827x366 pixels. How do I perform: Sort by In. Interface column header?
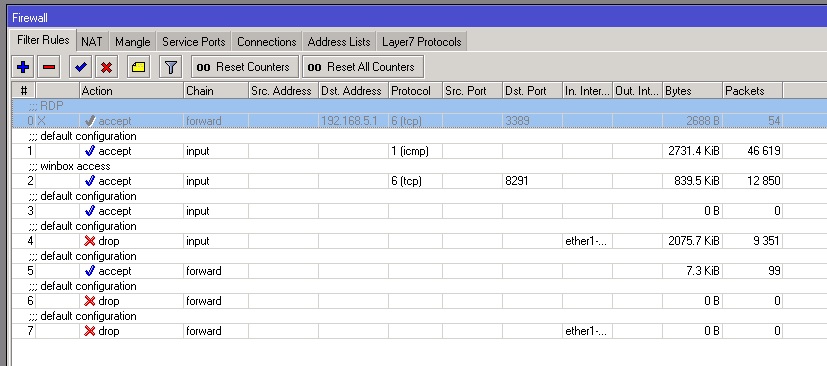[x=588, y=91]
